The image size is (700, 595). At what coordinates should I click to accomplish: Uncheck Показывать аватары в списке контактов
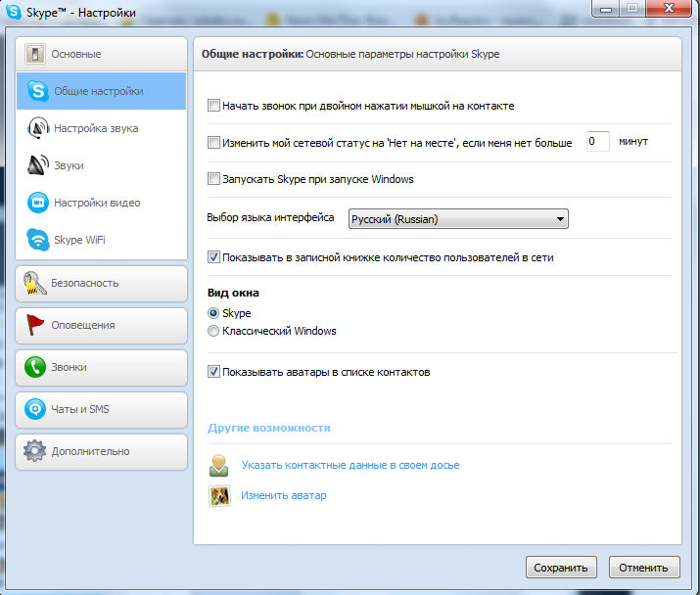click(x=213, y=371)
